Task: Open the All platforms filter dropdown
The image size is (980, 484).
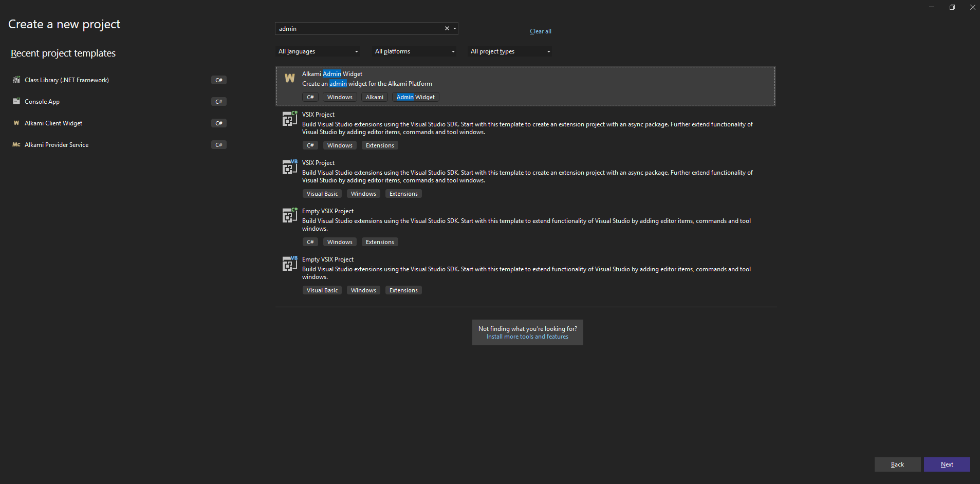Action: [415, 51]
